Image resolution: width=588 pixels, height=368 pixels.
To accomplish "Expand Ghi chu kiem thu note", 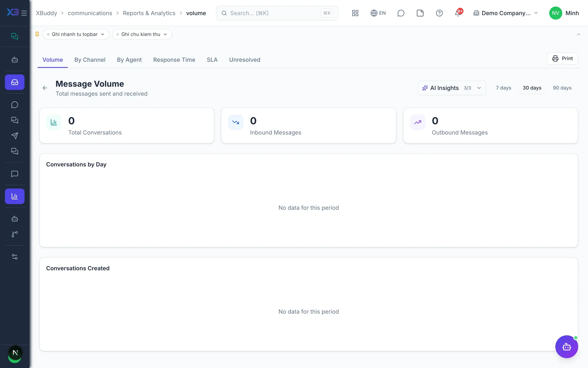I will pyautogui.click(x=142, y=34).
